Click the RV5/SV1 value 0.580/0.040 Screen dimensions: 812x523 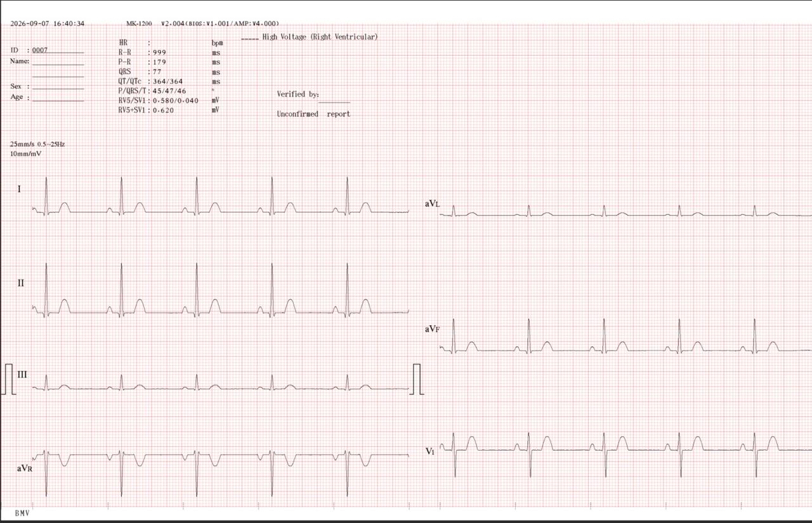[x=176, y=100]
